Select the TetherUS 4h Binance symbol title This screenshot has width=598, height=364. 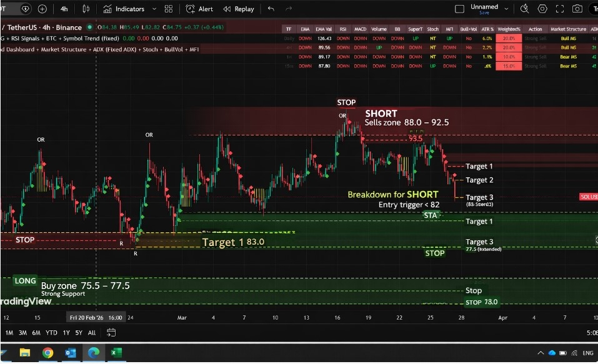tap(41, 27)
